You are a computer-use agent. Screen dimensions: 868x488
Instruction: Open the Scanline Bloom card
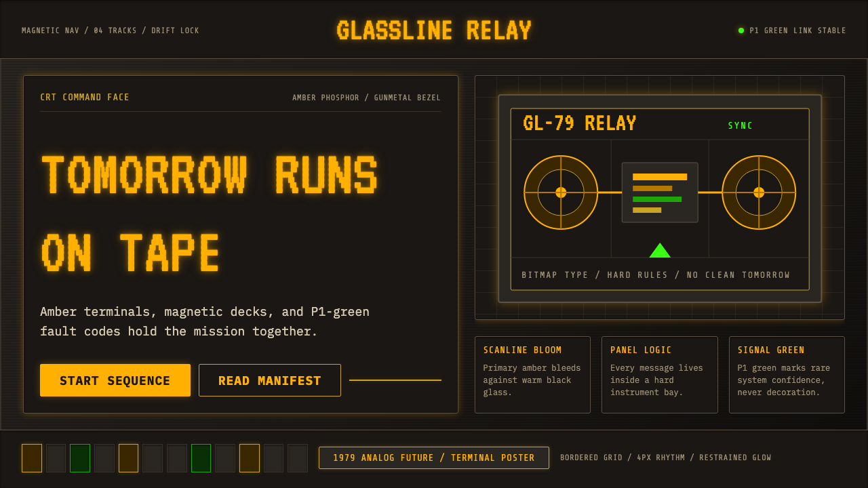coord(533,375)
